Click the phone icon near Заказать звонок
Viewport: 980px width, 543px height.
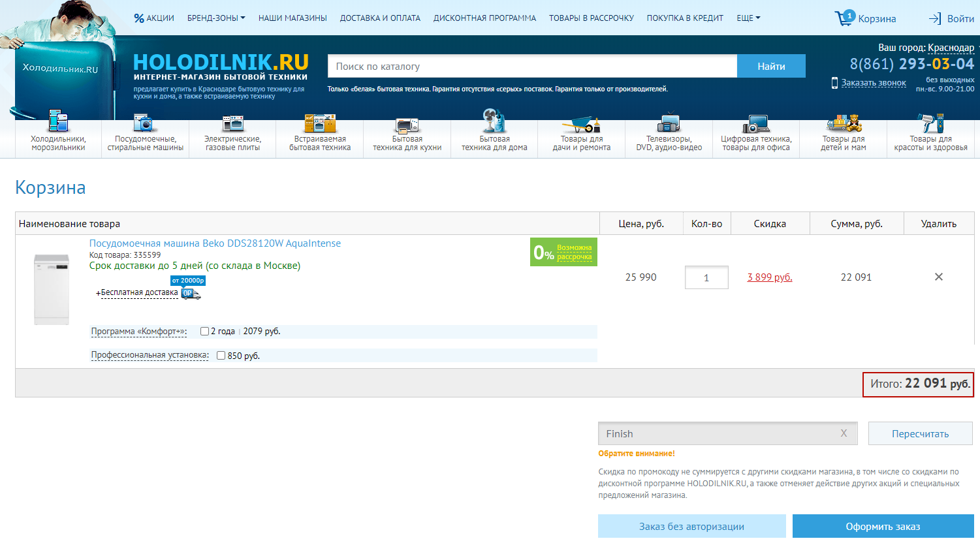[834, 83]
